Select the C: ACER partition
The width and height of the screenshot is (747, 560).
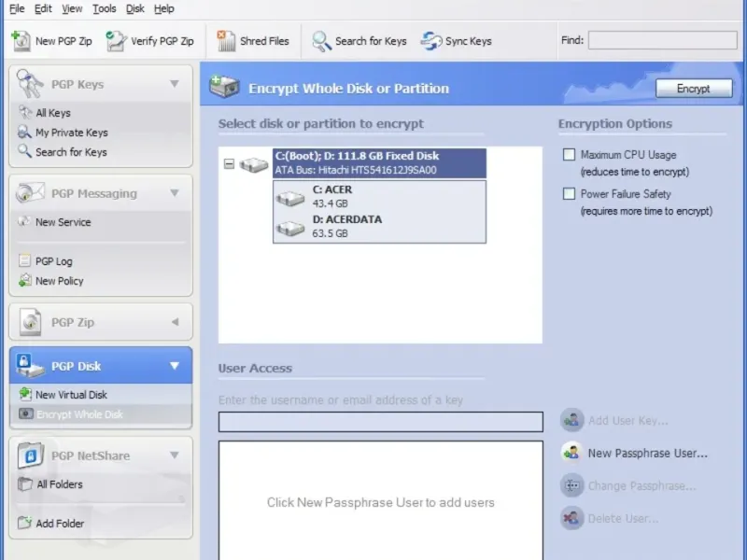380,196
